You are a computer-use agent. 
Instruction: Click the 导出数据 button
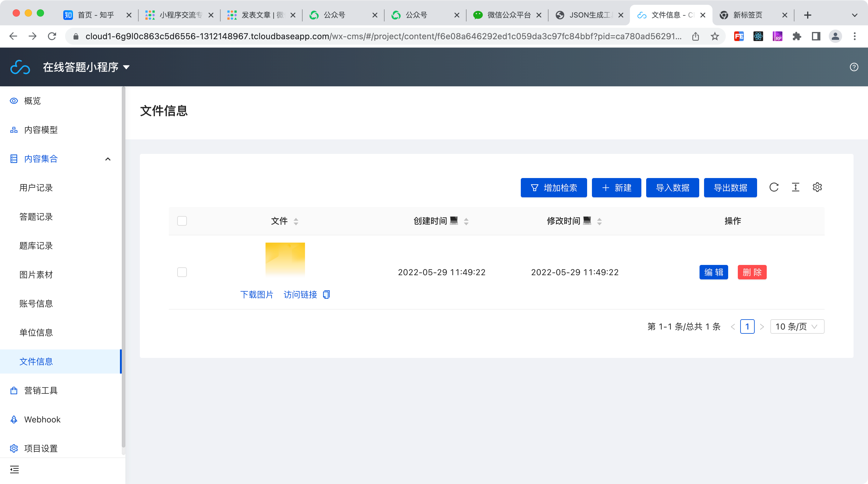[x=730, y=187]
